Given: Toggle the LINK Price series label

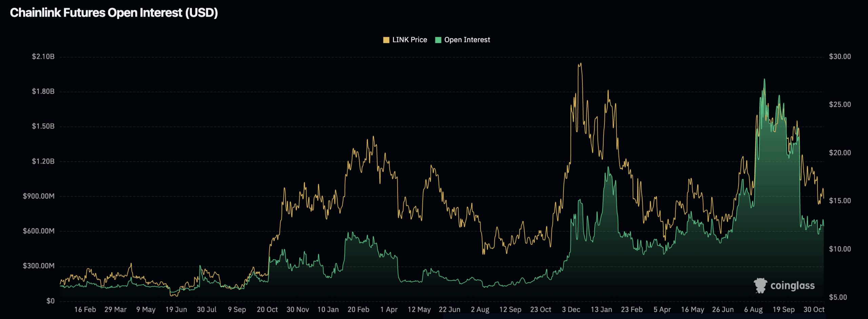Looking at the screenshot, I should [x=410, y=40].
